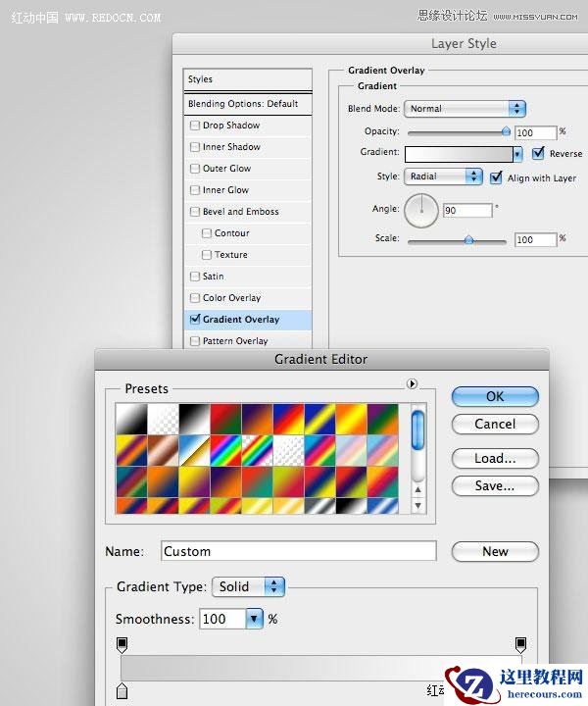Enable the Texture checkbox
588x706 pixels.
pyautogui.click(x=206, y=255)
